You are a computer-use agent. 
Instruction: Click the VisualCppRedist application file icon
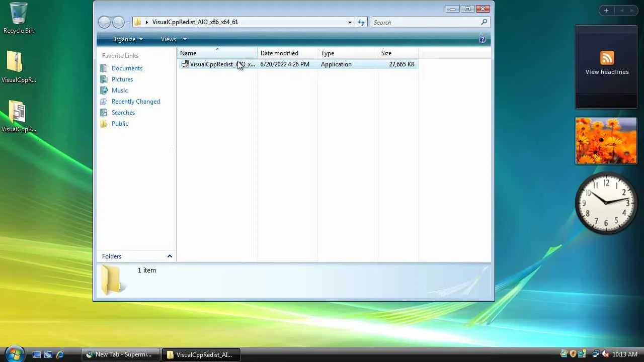click(x=185, y=64)
